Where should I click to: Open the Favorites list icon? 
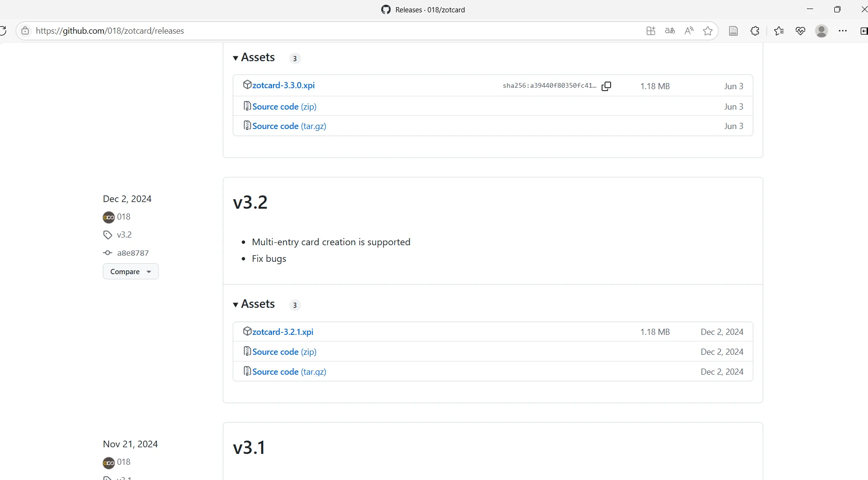click(779, 31)
